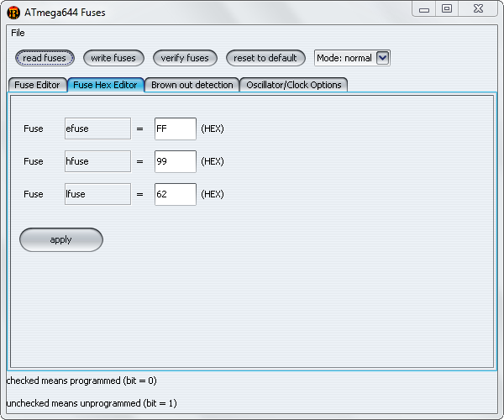Click the efuse name field

point(97,129)
